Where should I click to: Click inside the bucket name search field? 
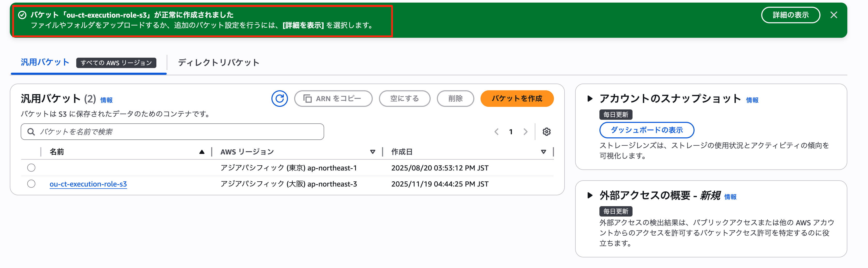135,131
